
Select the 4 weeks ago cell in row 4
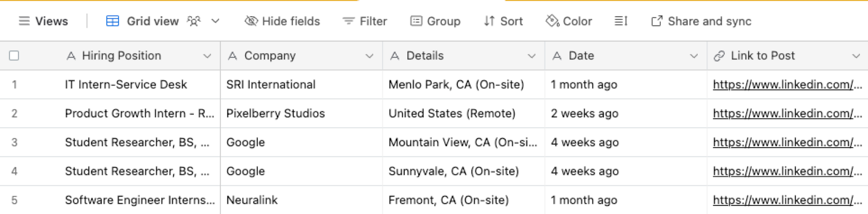tap(626, 171)
